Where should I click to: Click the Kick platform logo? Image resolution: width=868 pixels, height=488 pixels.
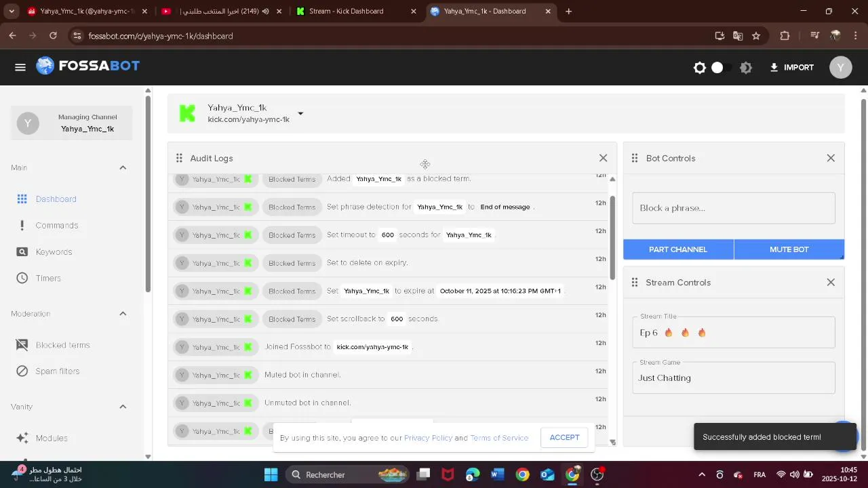coord(187,113)
